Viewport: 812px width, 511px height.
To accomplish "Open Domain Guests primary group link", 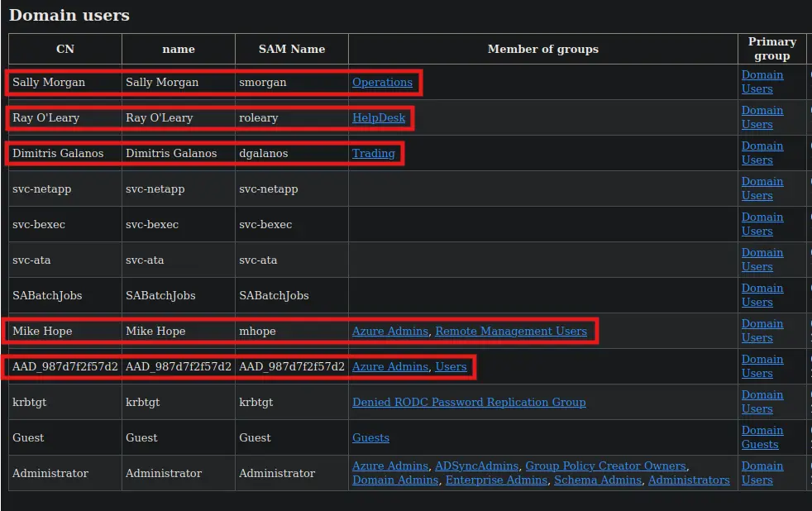I will point(762,437).
